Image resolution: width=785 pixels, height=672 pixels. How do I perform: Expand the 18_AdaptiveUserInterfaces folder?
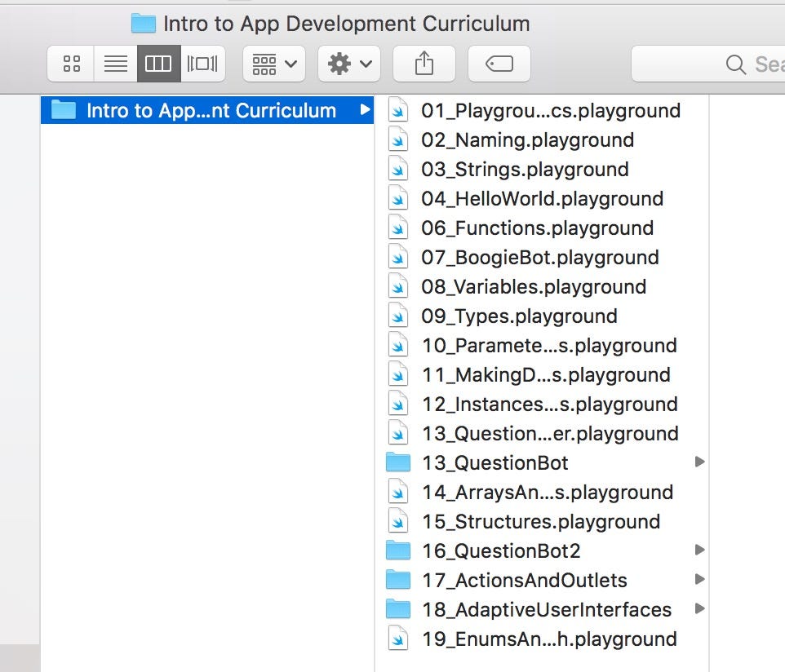pyautogui.click(x=699, y=609)
